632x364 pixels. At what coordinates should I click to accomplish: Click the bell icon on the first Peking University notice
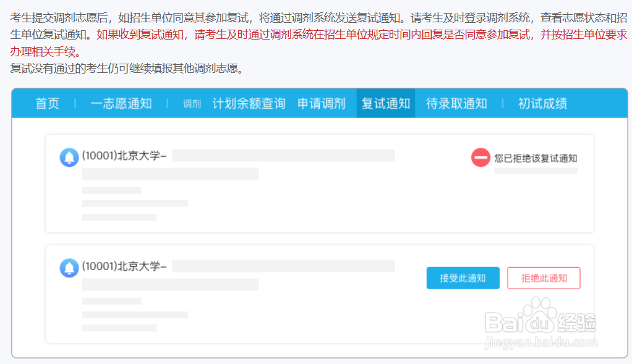pos(69,157)
